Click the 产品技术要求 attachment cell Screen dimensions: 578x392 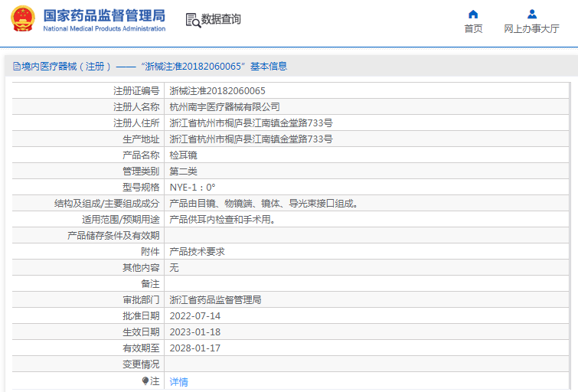(197, 252)
